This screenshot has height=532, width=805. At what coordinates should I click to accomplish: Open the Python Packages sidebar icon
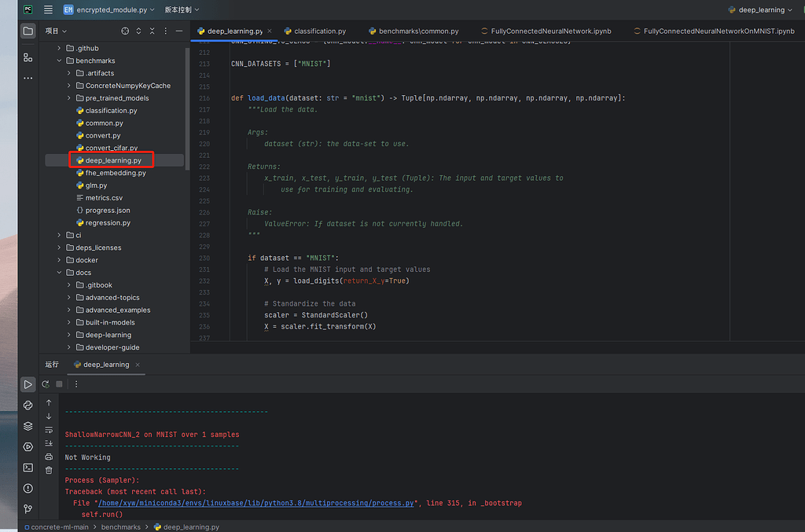(x=28, y=405)
